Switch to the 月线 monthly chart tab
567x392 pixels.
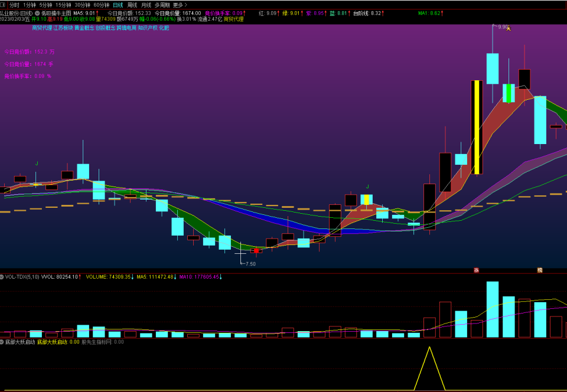[x=146, y=5]
